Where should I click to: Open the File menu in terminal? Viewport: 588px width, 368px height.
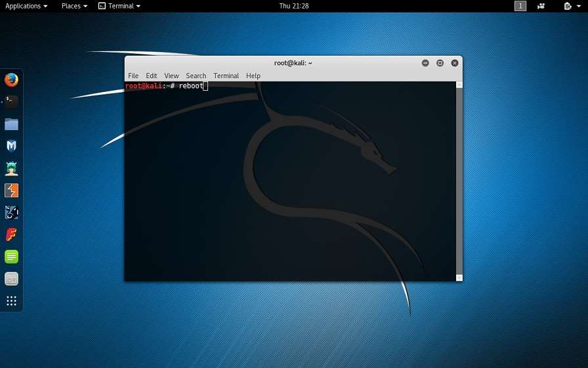[133, 76]
